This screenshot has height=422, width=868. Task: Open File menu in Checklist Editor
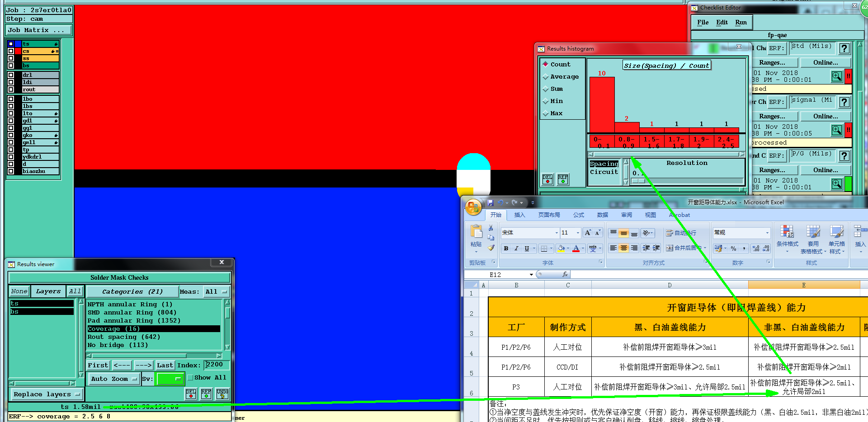tap(703, 22)
